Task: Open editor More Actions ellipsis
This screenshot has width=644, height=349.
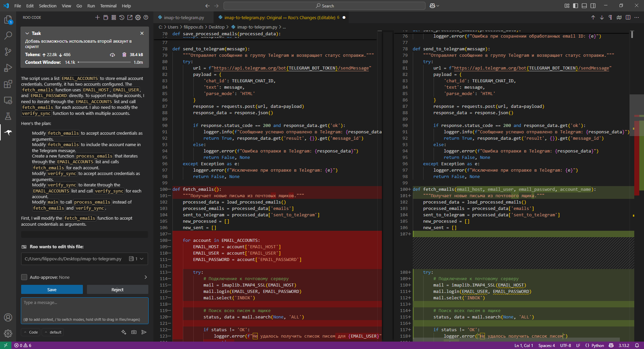Action: pyautogui.click(x=637, y=17)
